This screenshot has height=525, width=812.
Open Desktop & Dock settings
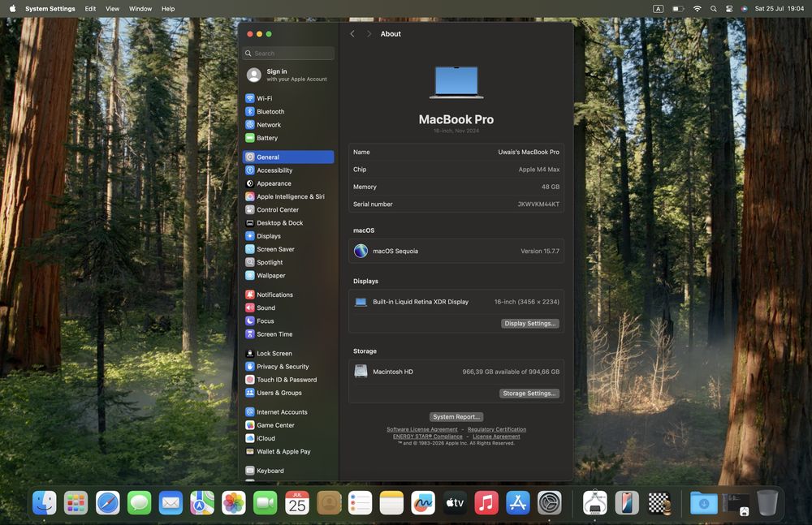click(288, 223)
